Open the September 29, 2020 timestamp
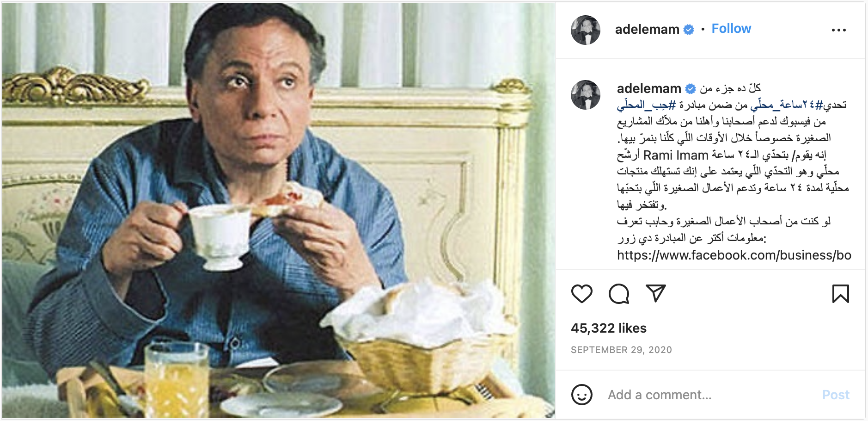Viewport: 868px width, 421px height. [x=621, y=350]
